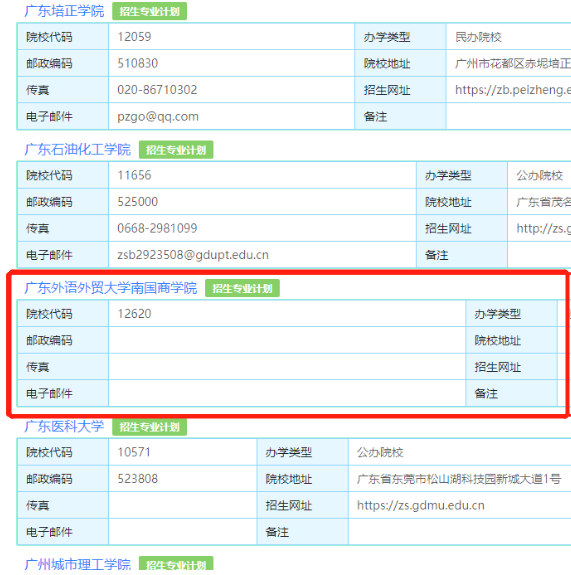Open the 广东医科大学 school link
571x575 pixels.
click(65, 426)
